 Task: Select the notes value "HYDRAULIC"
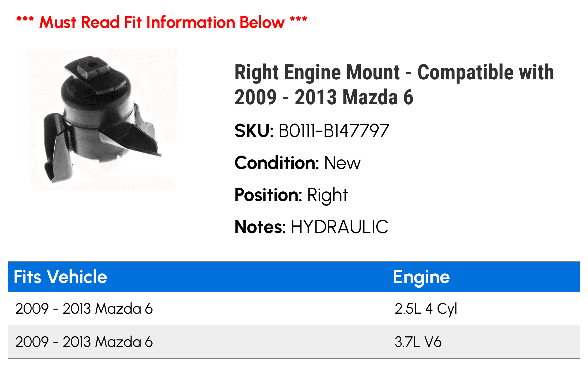[339, 227]
